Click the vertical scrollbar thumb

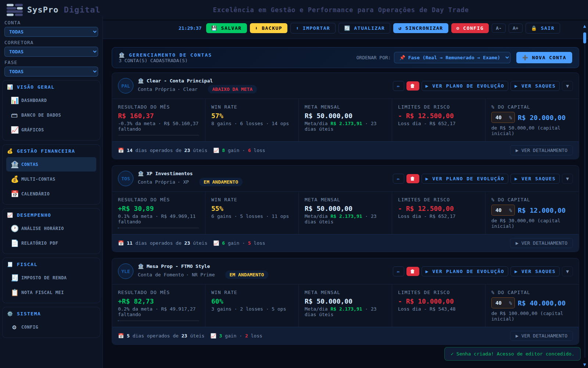point(585,38)
